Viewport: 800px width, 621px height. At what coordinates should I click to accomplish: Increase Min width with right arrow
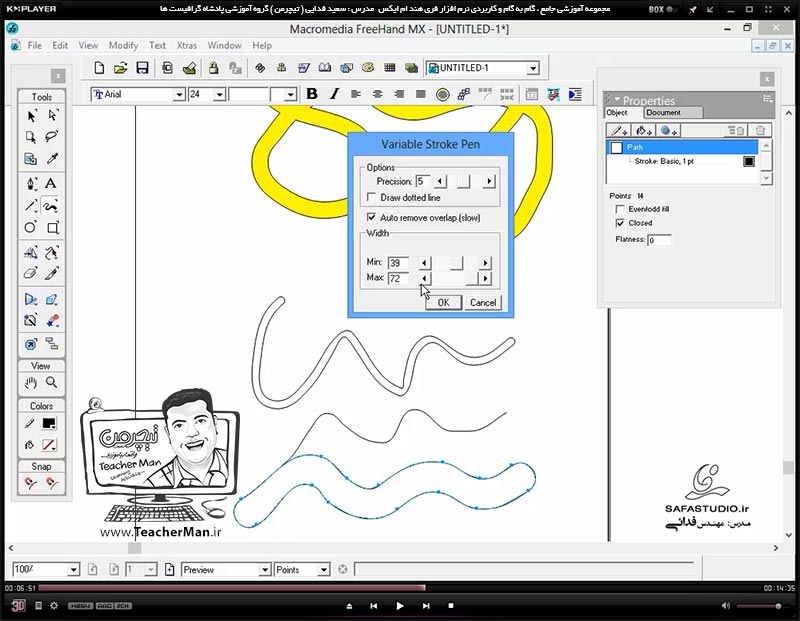pos(485,263)
